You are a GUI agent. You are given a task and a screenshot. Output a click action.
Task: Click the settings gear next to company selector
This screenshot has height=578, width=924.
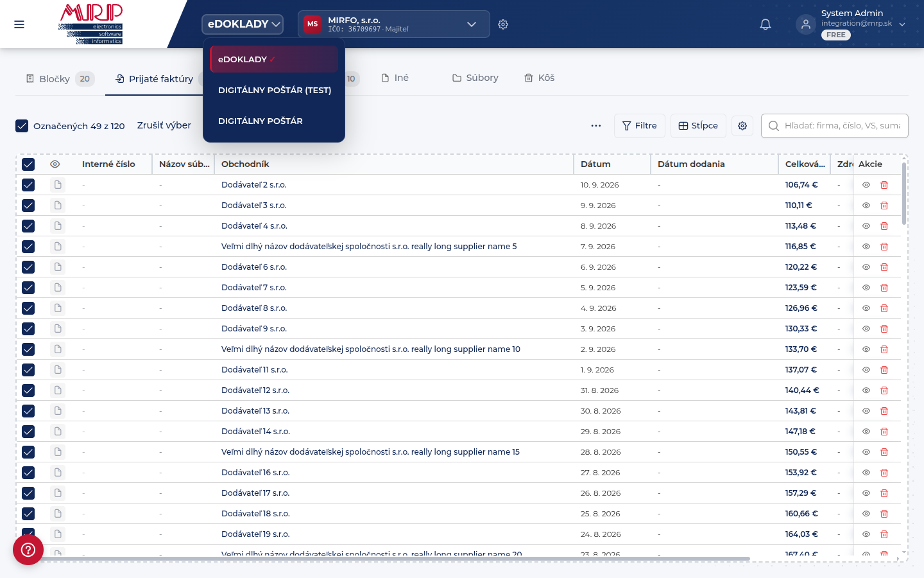(503, 24)
